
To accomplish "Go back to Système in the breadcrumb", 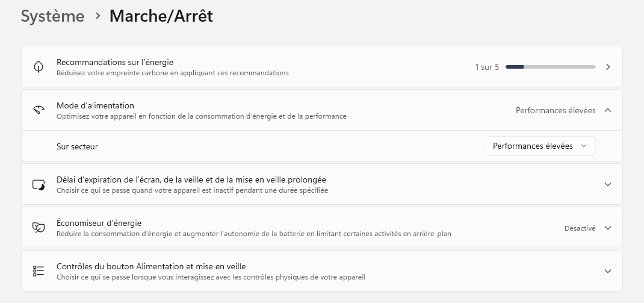I will click(x=52, y=16).
